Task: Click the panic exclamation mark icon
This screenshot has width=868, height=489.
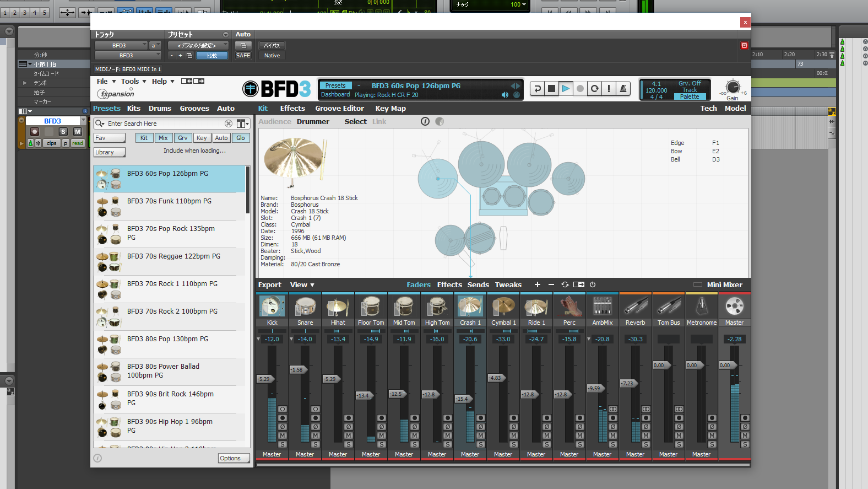Action: [x=609, y=88]
